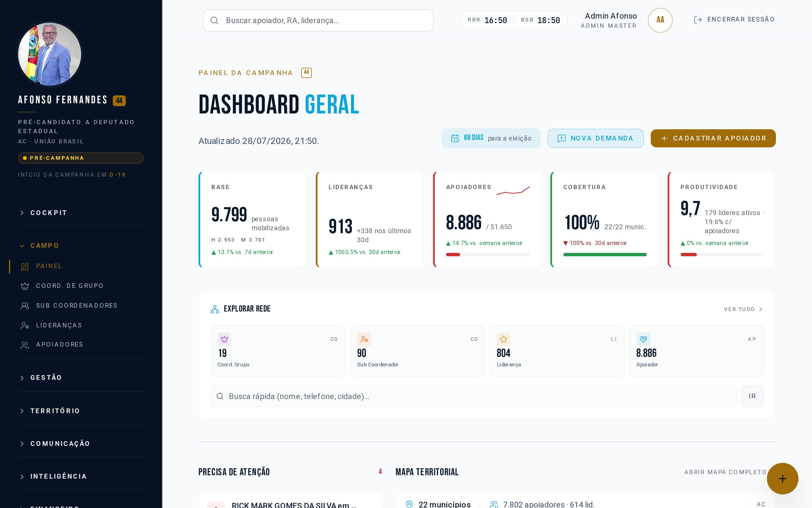812x508 pixels.
Task: Click the message-plus icon on Nova Demanda
Action: (x=561, y=138)
